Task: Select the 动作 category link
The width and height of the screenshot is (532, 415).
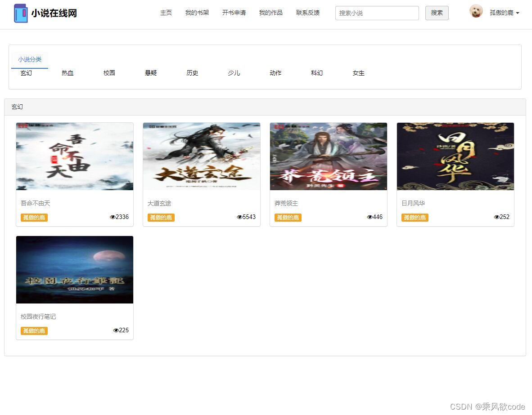Action: [x=275, y=73]
